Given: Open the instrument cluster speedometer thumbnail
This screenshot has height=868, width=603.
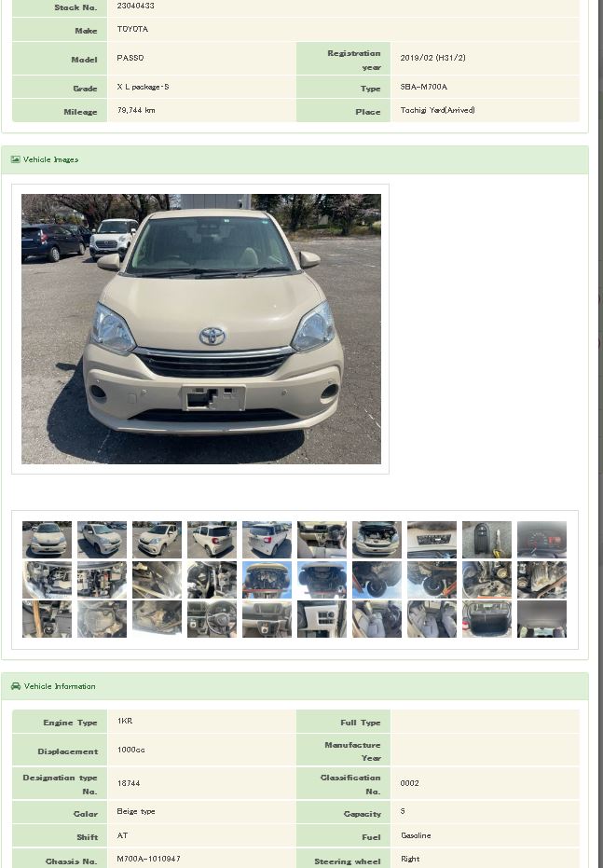Looking at the screenshot, I should (x=541, y=539).
